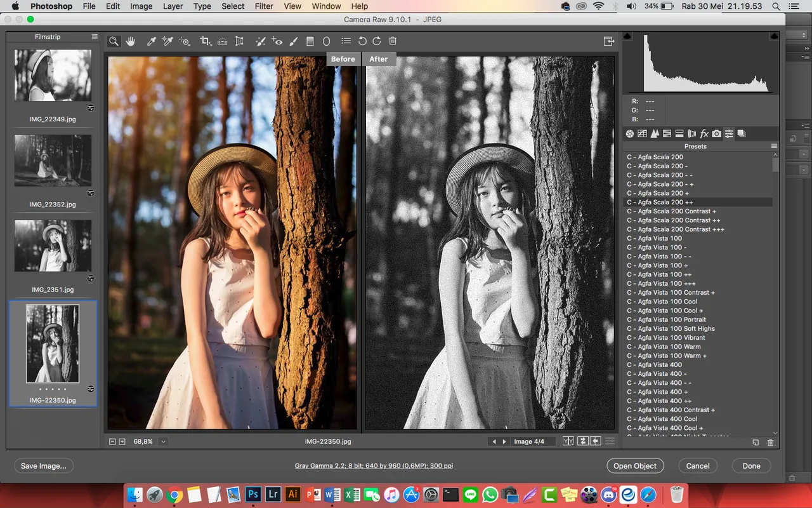Select the IMG_2351.jpg filmstrip thumbnail
812x508 pixels.
point(53,246)
